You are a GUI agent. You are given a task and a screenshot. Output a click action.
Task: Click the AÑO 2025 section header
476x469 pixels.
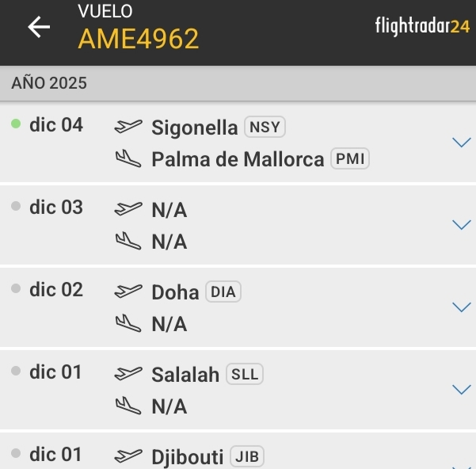coord(49,83)
